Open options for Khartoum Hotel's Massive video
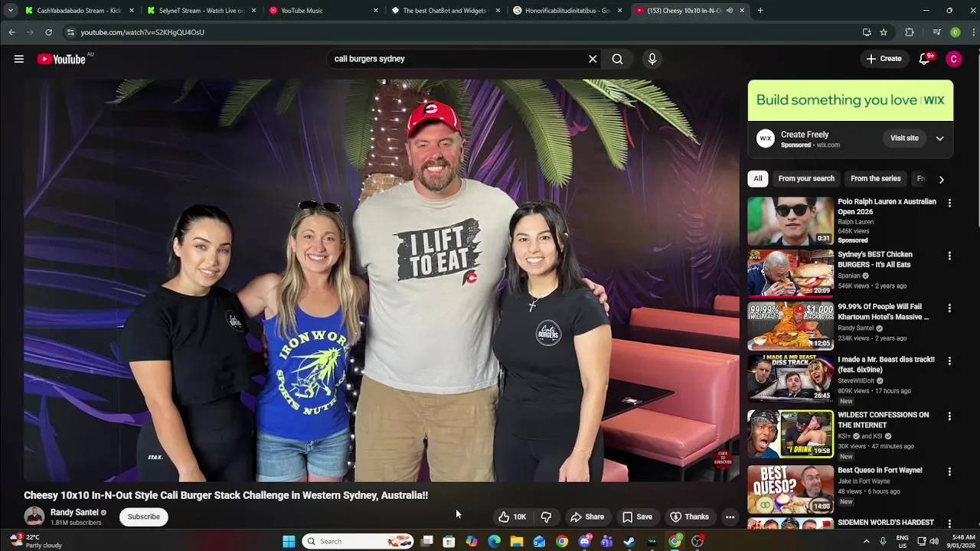This screenshot has height=551, width=980. tap(949, 308)
